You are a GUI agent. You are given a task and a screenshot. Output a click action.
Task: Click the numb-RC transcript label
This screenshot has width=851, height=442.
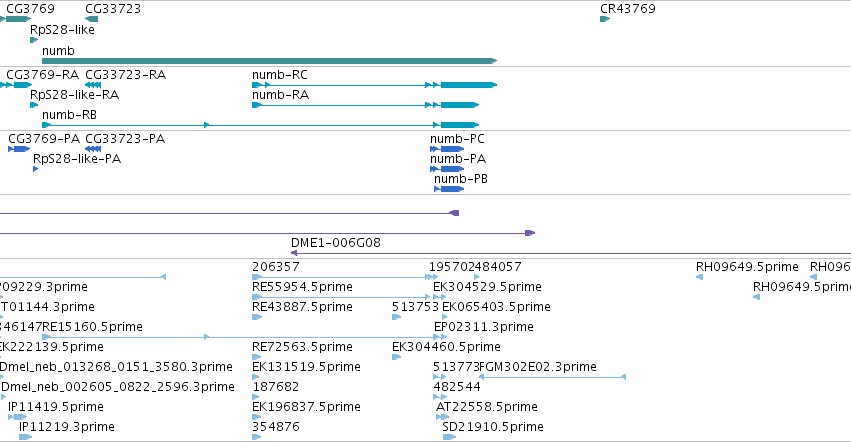(280, 74)
